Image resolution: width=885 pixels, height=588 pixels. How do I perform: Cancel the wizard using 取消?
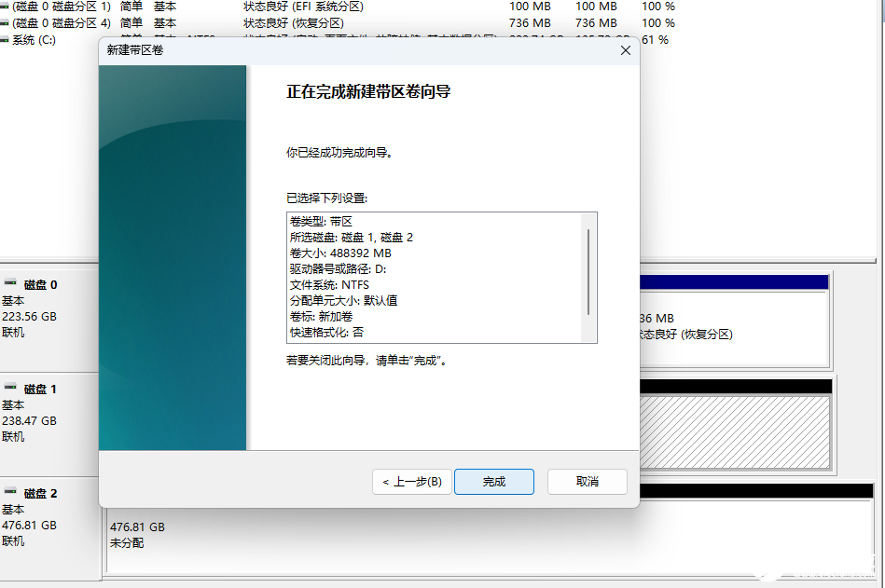tap(587, 482)
